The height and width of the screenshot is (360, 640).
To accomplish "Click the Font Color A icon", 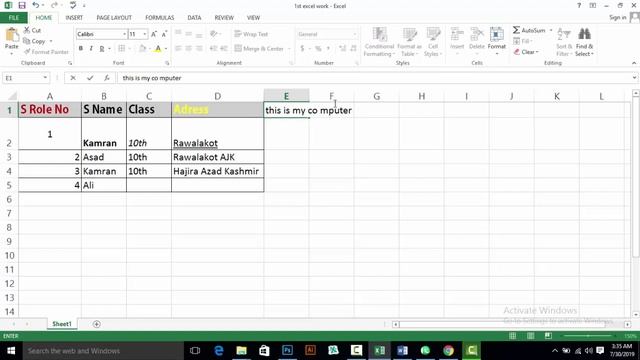I will [158, 49].
